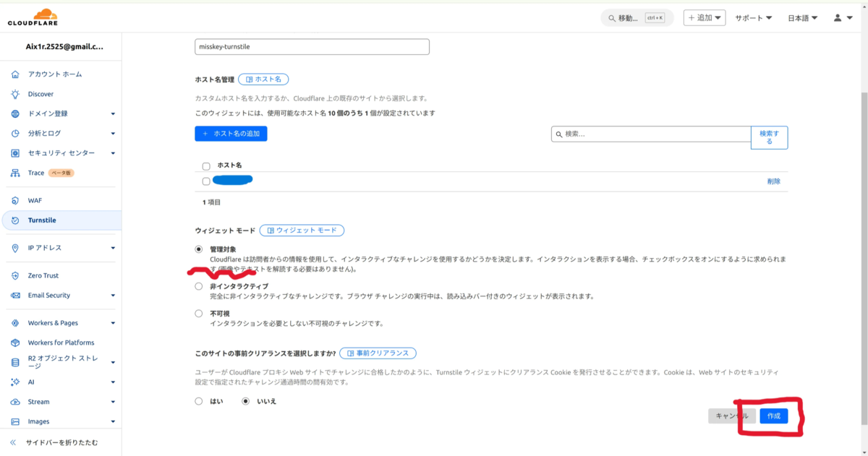Click the widget name field showing misskey-turnstile

[x=312, y=47]
